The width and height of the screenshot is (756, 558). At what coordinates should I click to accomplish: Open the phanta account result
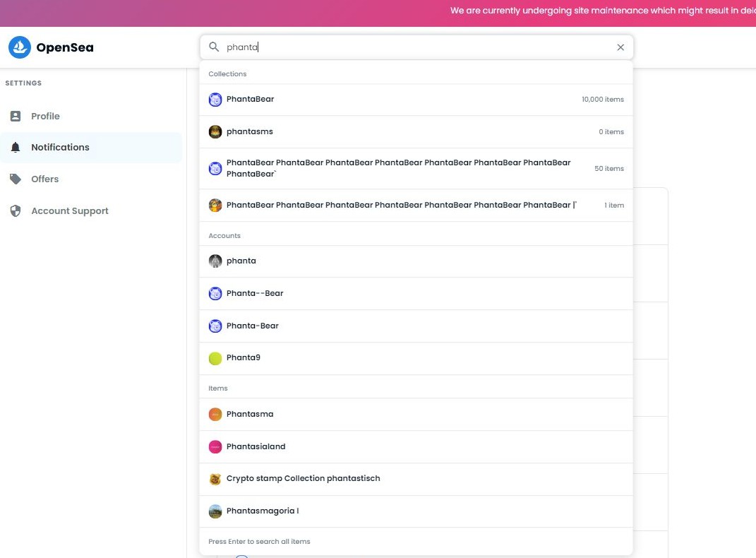tap(416, 261)
